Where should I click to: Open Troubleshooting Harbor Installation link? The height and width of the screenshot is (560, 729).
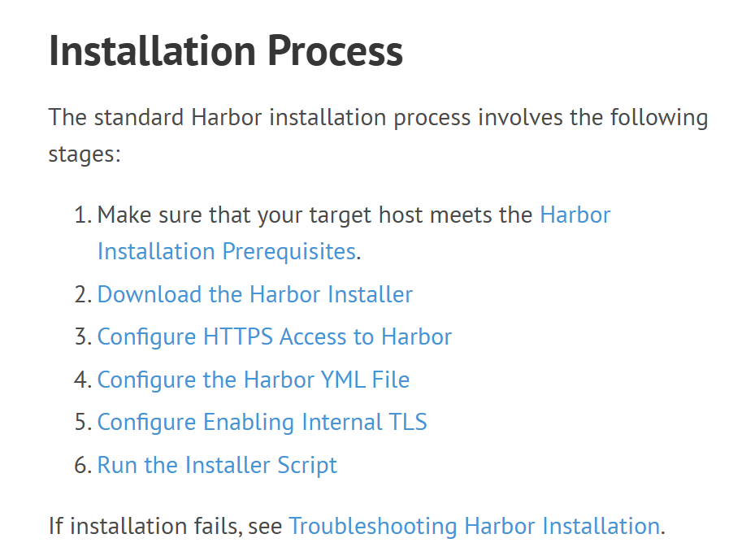tap(475, 527)
